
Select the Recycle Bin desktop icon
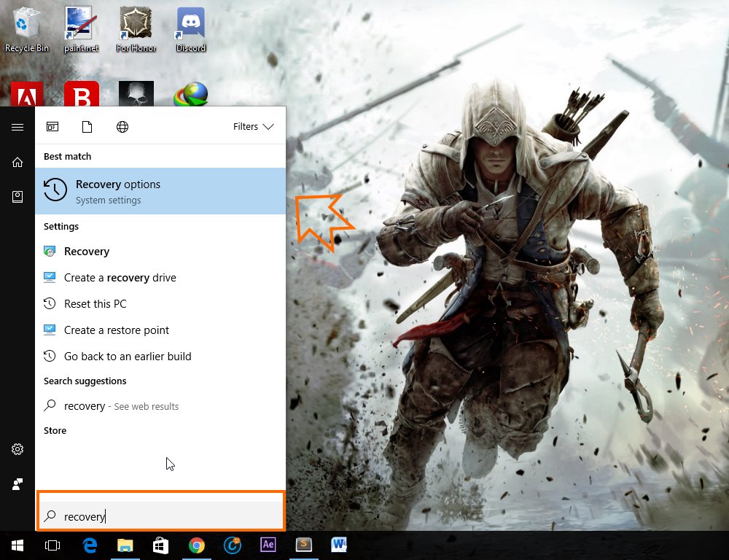pyautogui.click(x=26, y=29)
